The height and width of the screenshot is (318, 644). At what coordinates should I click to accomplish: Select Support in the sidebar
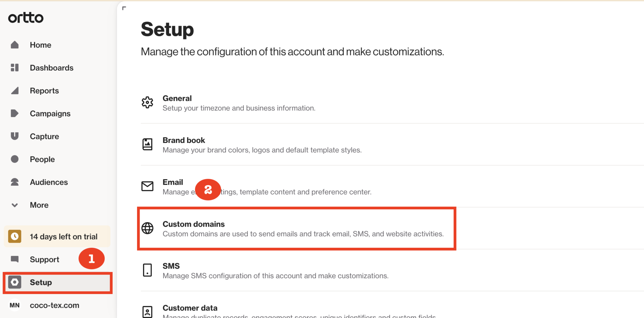44,259
